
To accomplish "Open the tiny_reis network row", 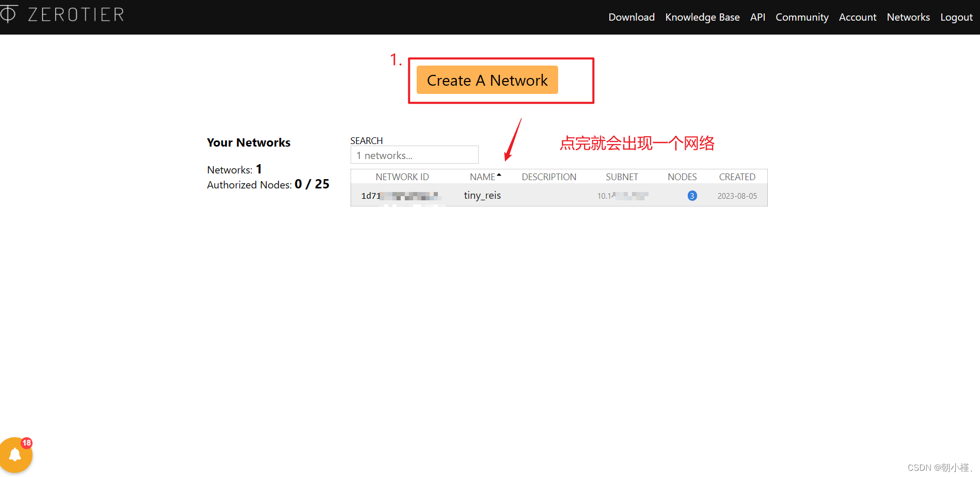I will (559, 195).
